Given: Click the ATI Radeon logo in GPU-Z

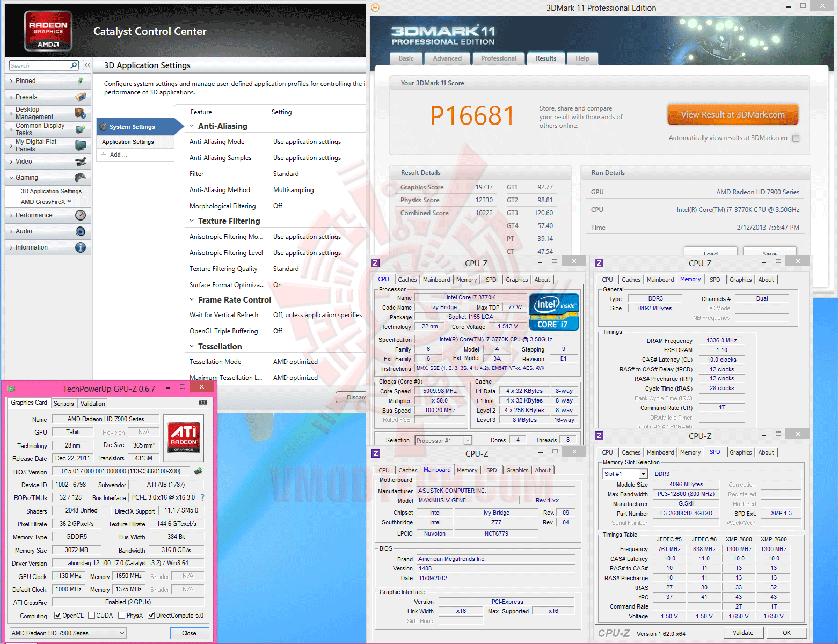Looking at the screenshot, I should (184, 438).
